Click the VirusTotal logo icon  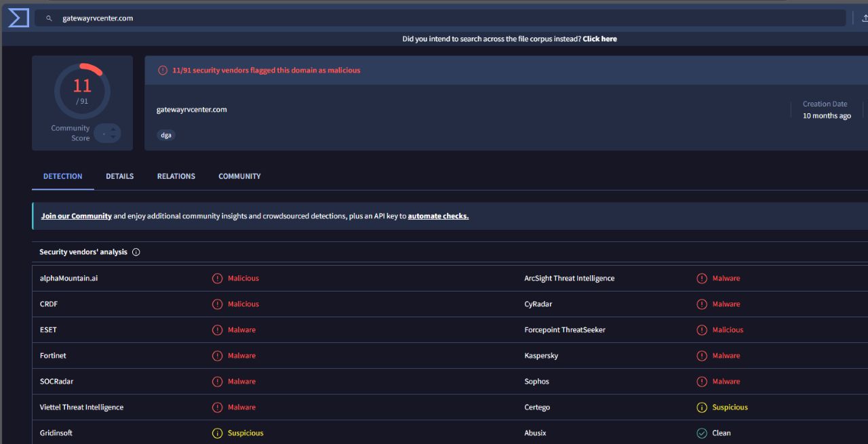tap(18, 18)
